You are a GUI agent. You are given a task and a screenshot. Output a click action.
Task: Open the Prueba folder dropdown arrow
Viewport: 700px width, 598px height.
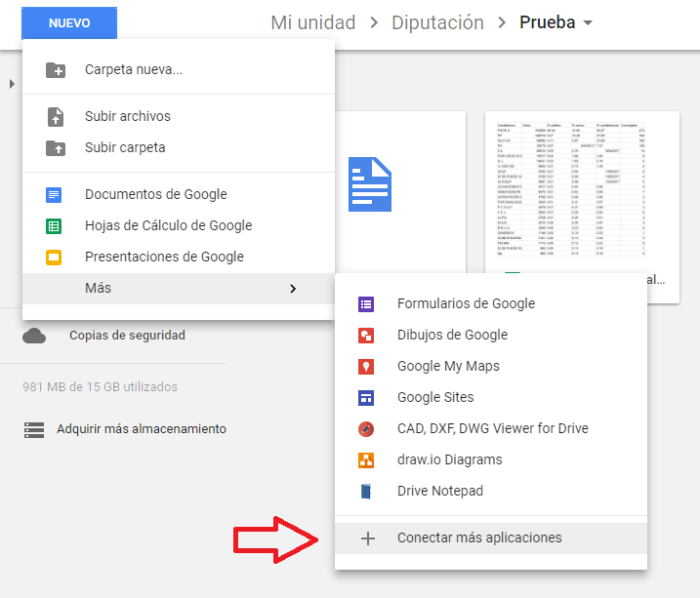click(x=588, y=22)
